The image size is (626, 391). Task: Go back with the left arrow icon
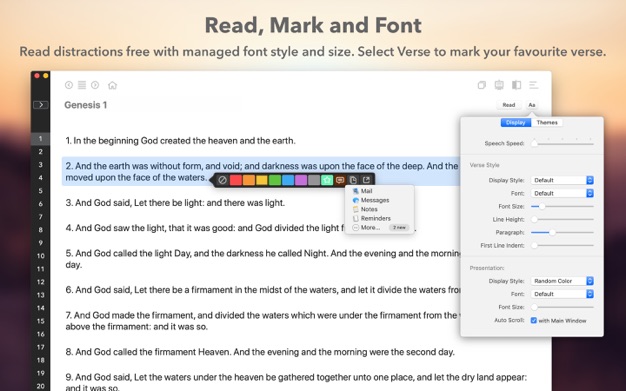(69, 85)
